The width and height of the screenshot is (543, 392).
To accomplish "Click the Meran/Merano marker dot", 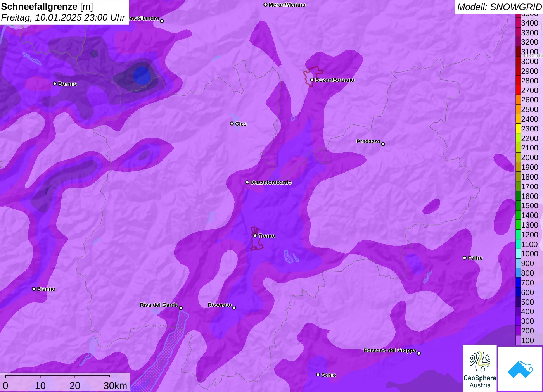I will click(x=265, y=5).
